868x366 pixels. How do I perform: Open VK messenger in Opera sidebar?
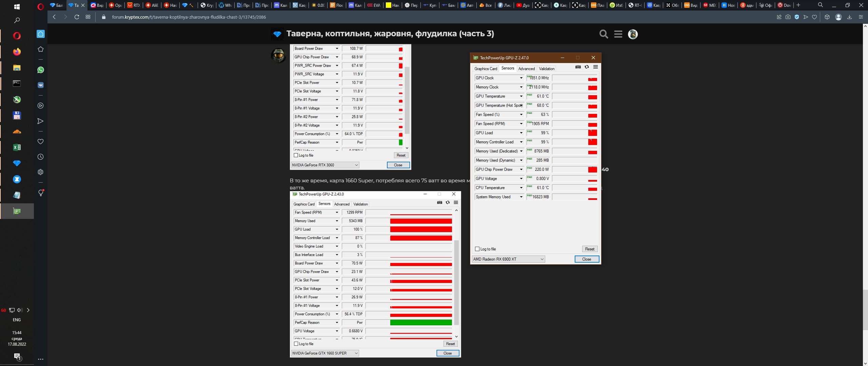[x=41, y=85]
